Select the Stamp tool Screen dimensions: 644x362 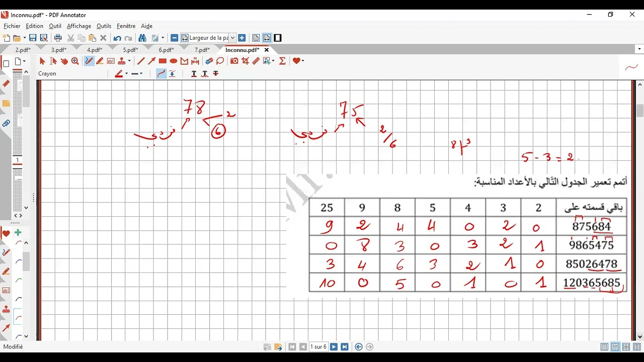[x=121, y=61]
